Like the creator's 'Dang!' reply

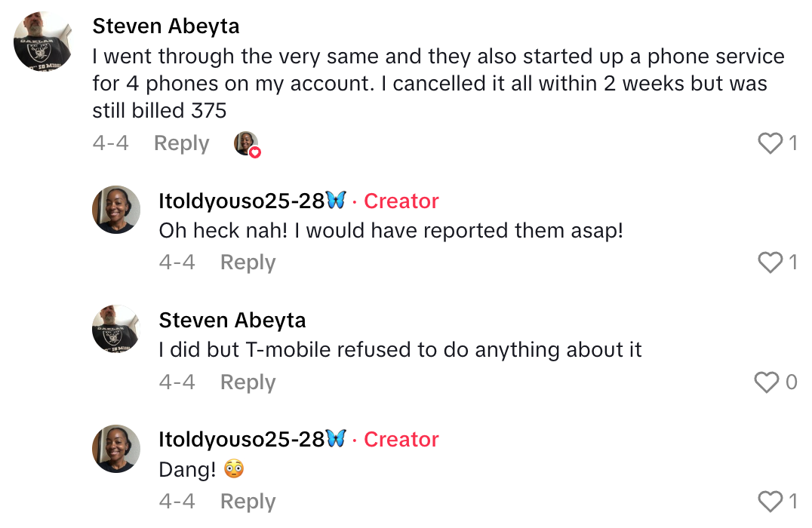pyautogui.click(x=770, y=502)
